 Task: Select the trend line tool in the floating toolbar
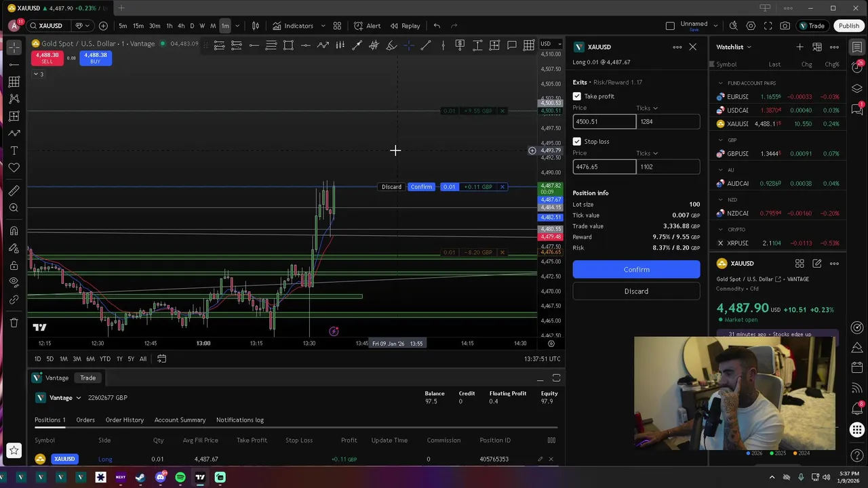click(x=426, y=45)
